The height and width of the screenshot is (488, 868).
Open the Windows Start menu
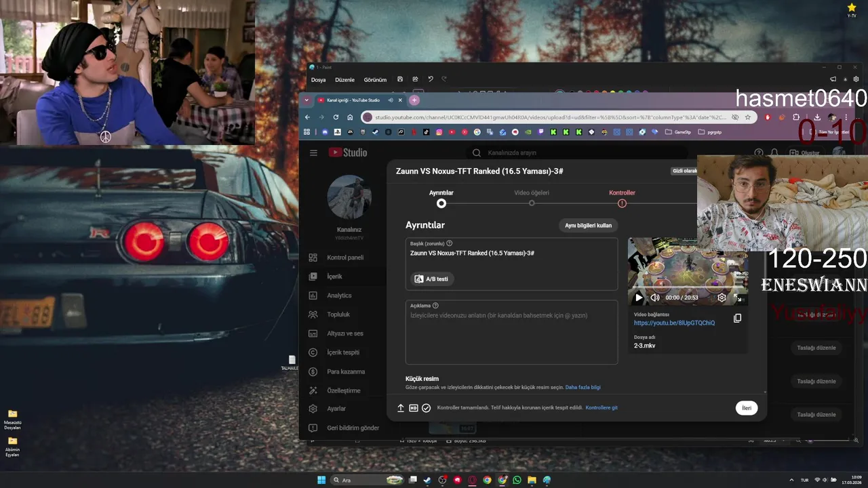click(x=321, y=480)
